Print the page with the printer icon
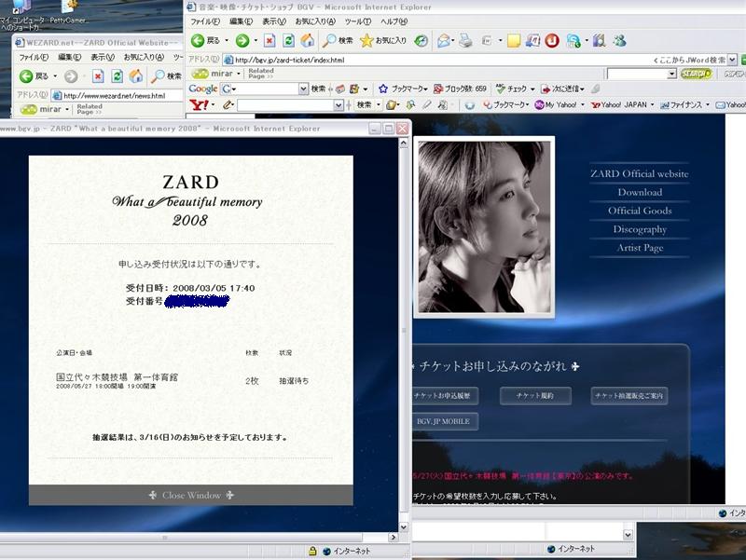746x560 pixels. [465, 41]
